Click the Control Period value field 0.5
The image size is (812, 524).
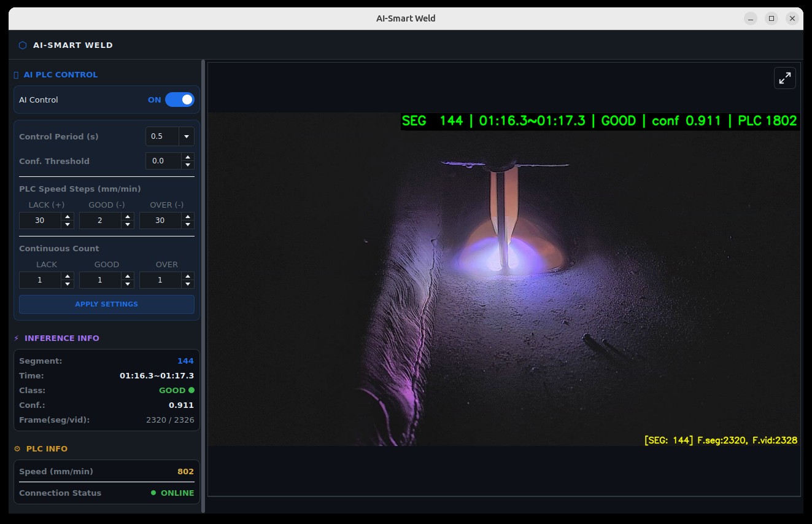162,136
